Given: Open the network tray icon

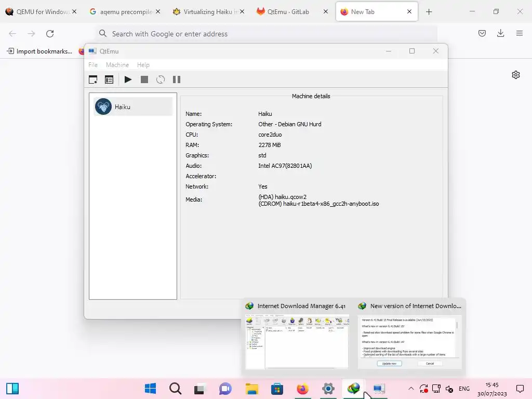Looking at the screenshot, I should pyautogui.click(x=436, y=389).
